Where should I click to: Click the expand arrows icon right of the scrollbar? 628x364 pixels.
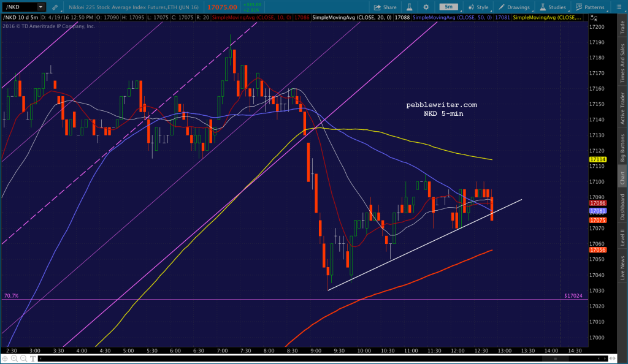pos(613,359)
